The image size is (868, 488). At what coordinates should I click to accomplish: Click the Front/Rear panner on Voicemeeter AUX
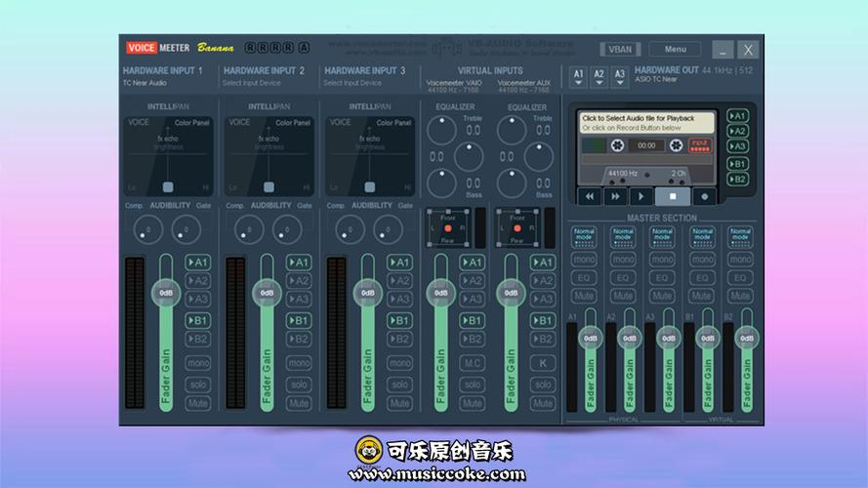(x=517, y=227)
